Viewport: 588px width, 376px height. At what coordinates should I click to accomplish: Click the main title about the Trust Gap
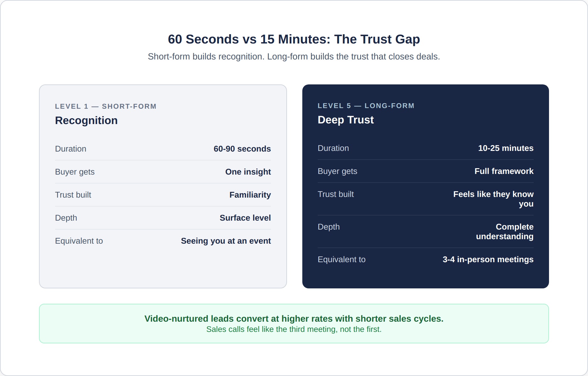(294, 39)
